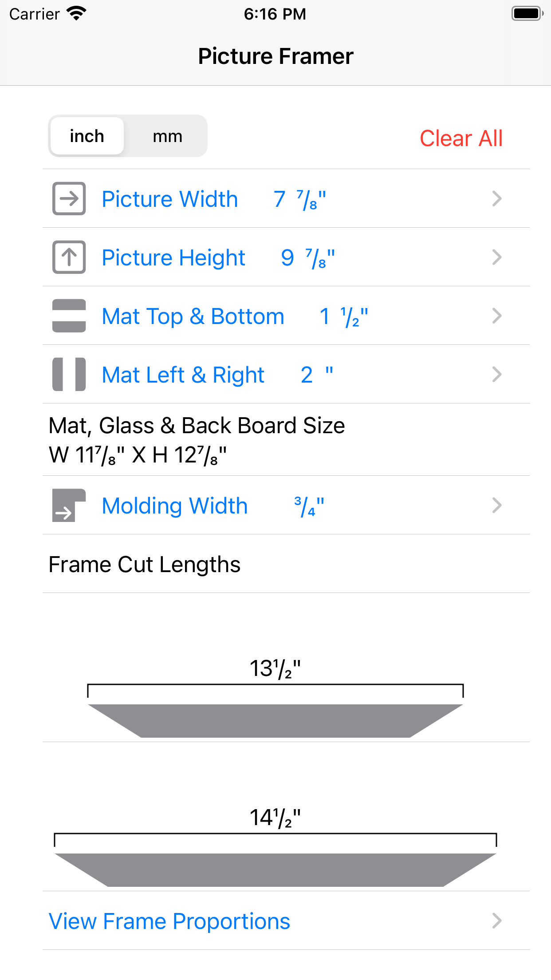551x980 pixels.
Task: Expand Mat Left & Right chevron
Action: (x=497, y=374)
